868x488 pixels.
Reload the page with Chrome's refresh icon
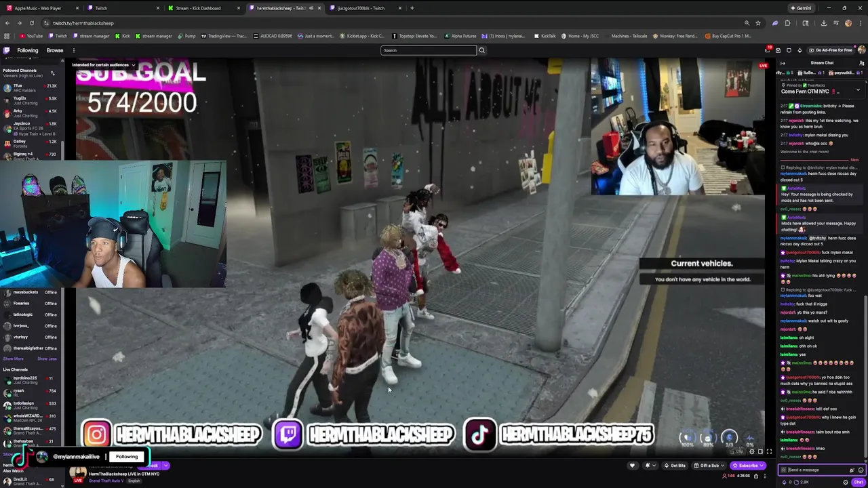pos(31,23)
